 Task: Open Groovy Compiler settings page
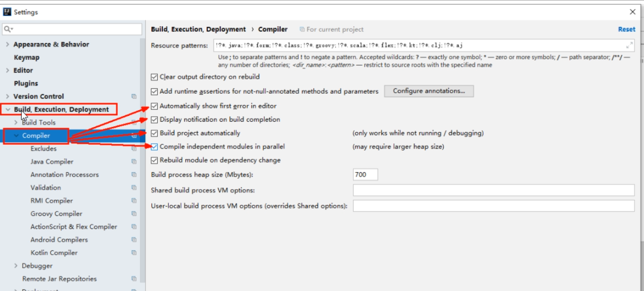click(56, 214)
